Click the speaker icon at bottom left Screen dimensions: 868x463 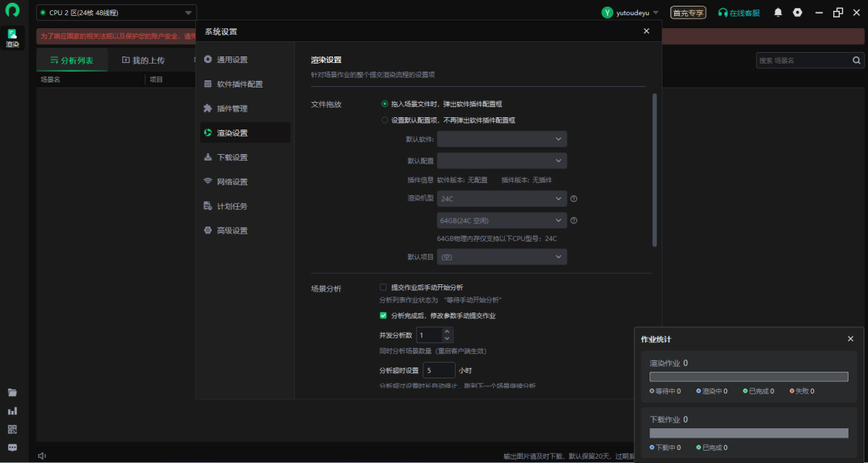point(42,456)
